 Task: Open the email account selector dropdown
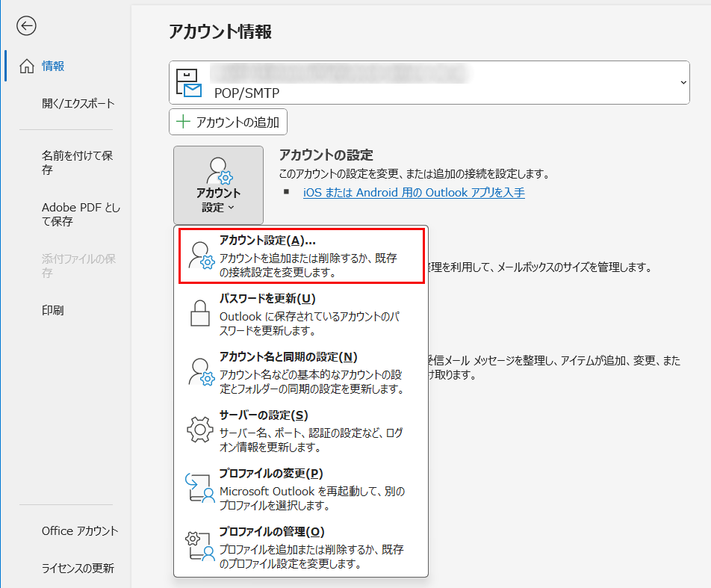click(x=685, y=82)
